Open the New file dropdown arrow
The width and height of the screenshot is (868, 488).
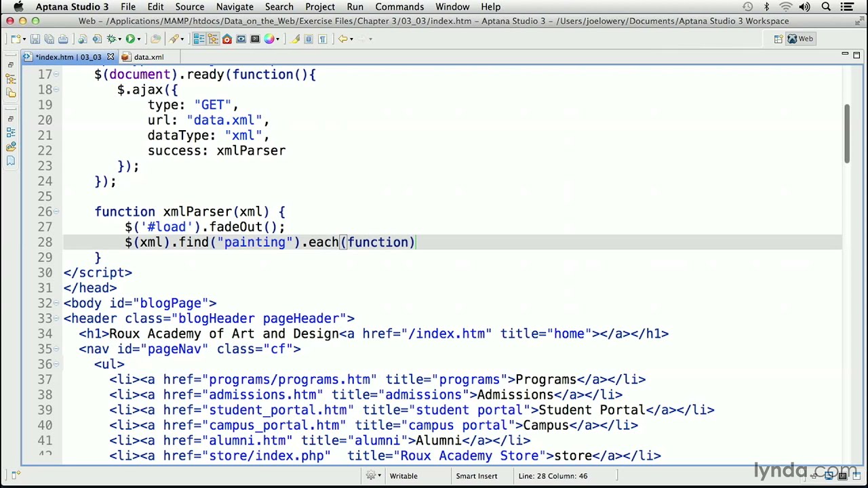point(24,39)
